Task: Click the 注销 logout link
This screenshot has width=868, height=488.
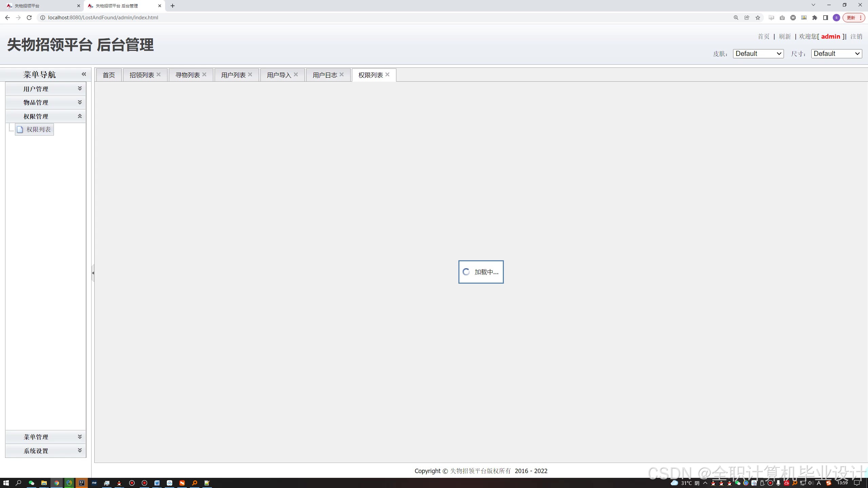Action: pos(856,37)
